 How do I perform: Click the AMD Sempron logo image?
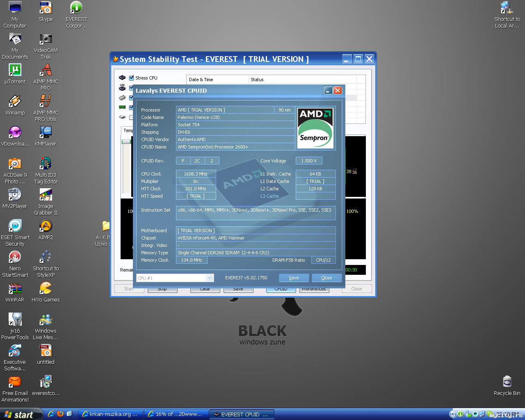pos(315,128)
